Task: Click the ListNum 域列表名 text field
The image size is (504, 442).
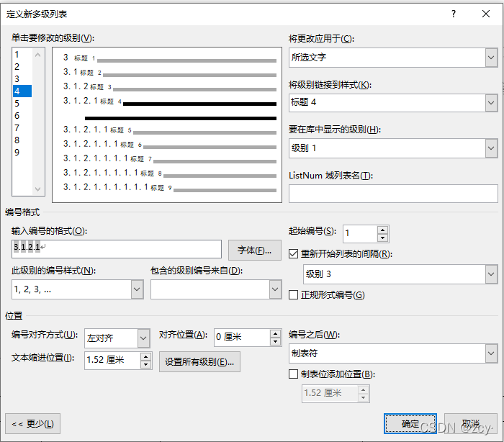Action: (x=393, y=194)
